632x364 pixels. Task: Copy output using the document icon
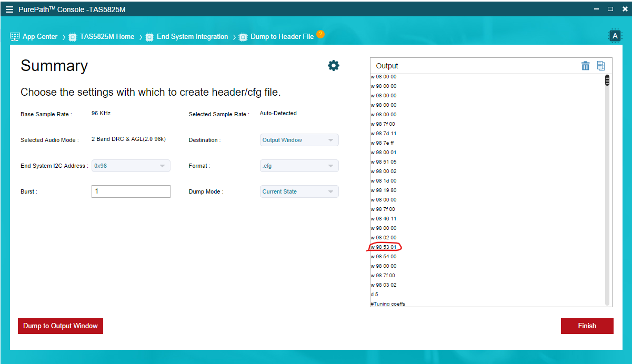click(x=601, y=66)
